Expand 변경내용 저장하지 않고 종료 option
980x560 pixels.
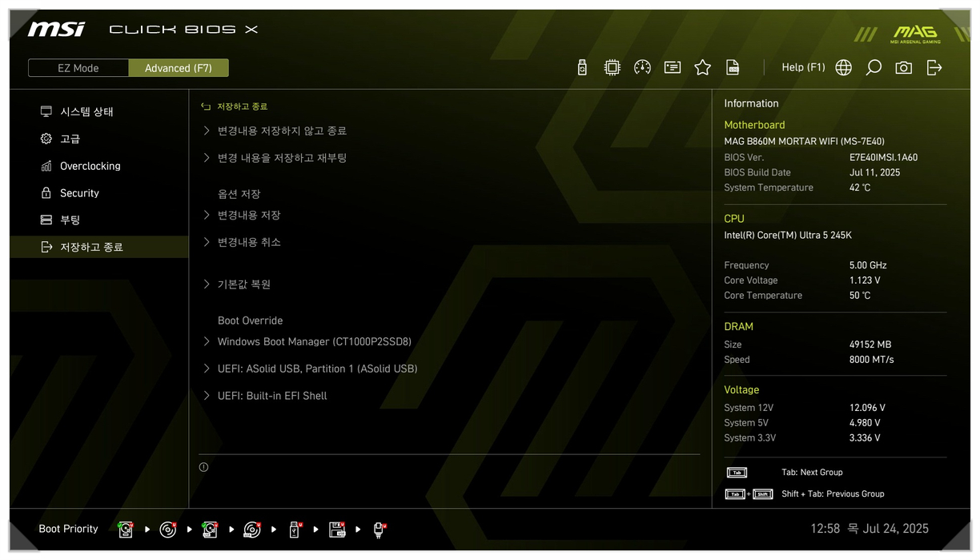click(x=282, y=131)
